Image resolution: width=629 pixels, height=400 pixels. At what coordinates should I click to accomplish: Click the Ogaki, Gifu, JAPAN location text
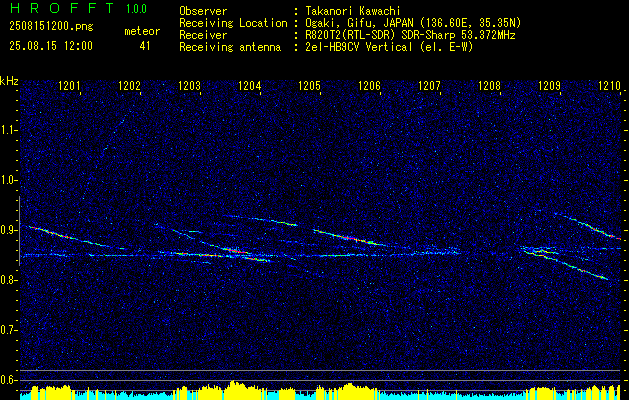click(x=414, y=23)
